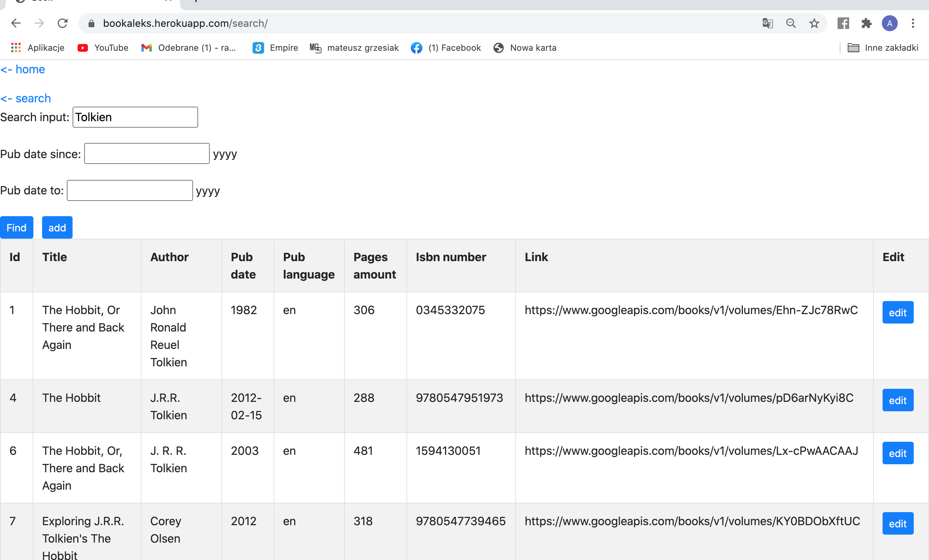Viewport: 929px width, 560px height.
Task: Follow the '<- home' link
Action: pyautogui.click(x=22, y=69)
